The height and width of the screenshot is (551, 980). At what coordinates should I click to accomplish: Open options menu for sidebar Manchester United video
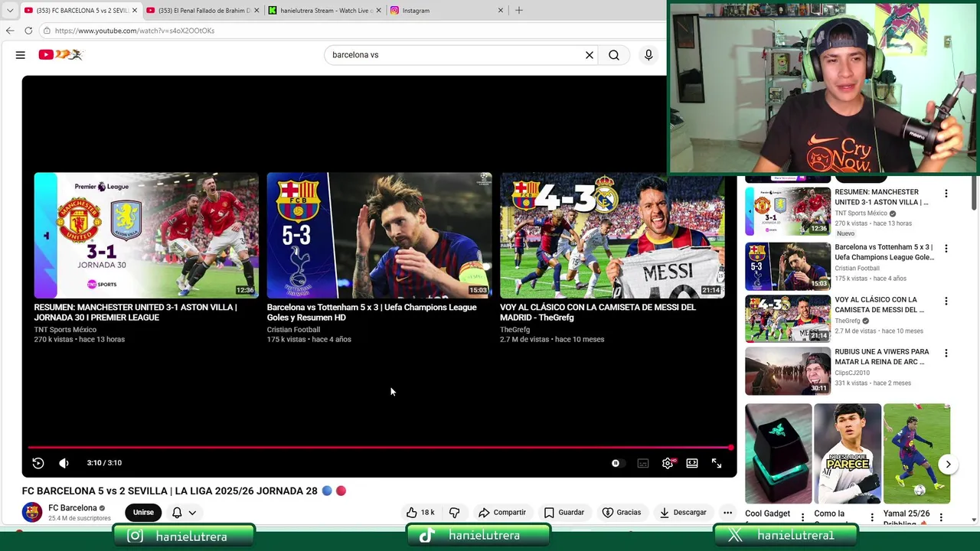[946, 194]
